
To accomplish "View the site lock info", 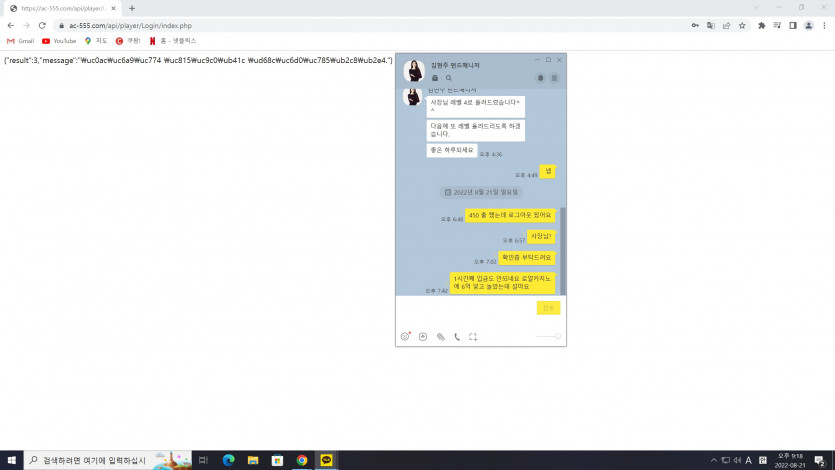I will pyautogui.click(x=62, y=26).
